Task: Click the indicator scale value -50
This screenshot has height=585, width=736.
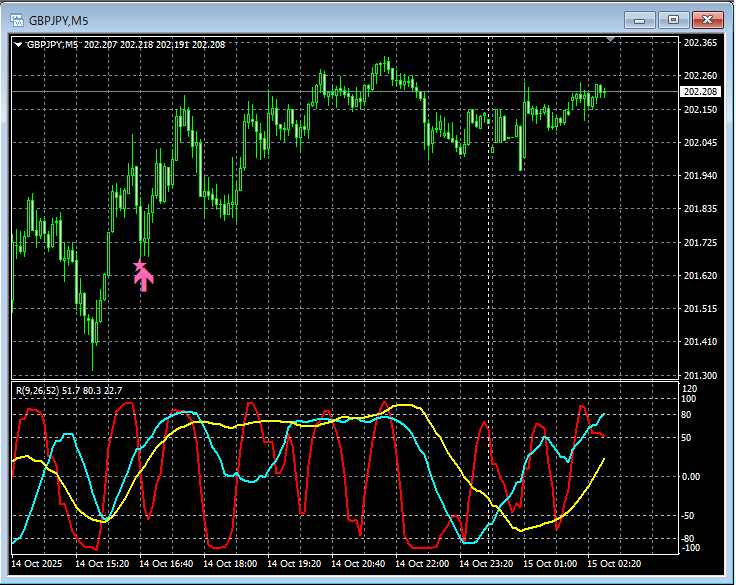Action: 688,516
